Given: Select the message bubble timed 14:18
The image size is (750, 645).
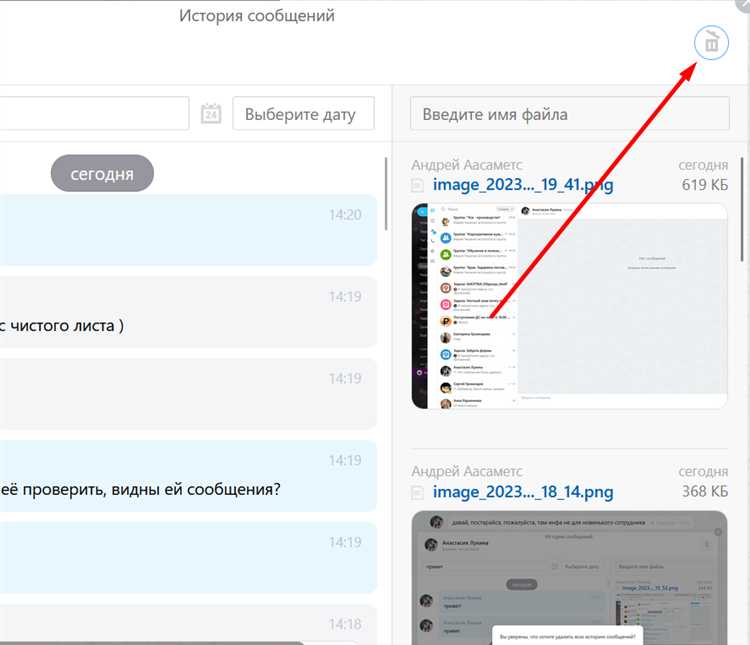Looking at the screenshot, I should pyautogui.click(x=188, y=624).
